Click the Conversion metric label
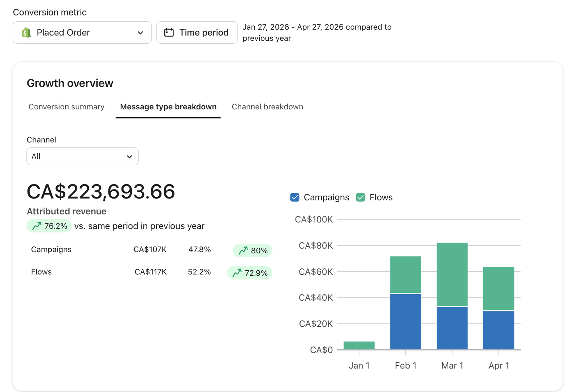Image resolution: width=578 pixels, height=392 pixels. tap(50, 12)
